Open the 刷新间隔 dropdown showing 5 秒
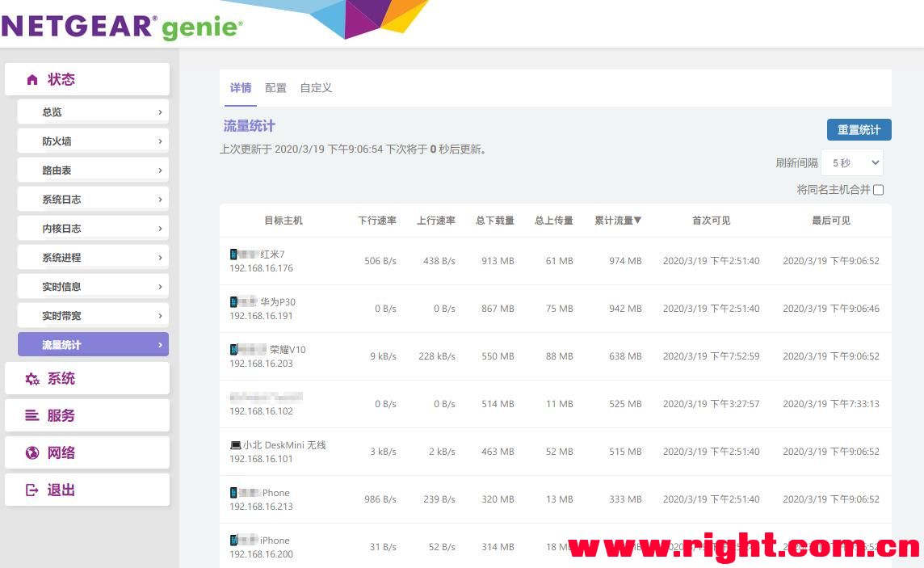 851,163
